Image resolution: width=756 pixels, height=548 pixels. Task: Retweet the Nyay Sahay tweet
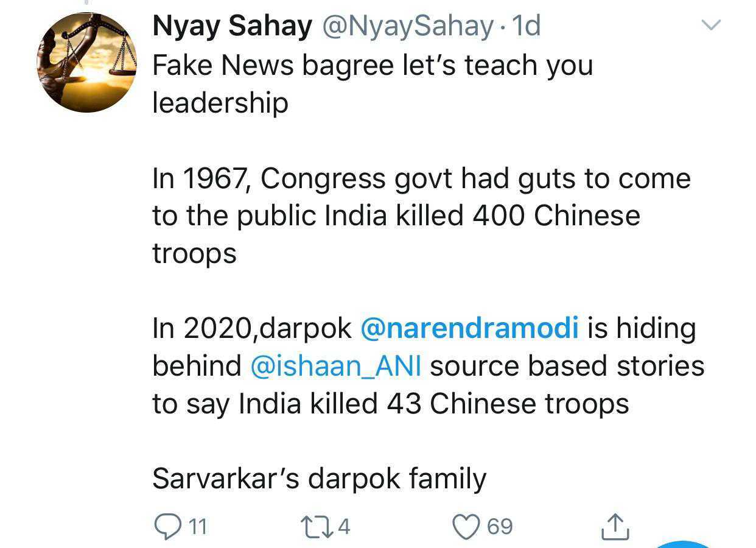(316, 525)
